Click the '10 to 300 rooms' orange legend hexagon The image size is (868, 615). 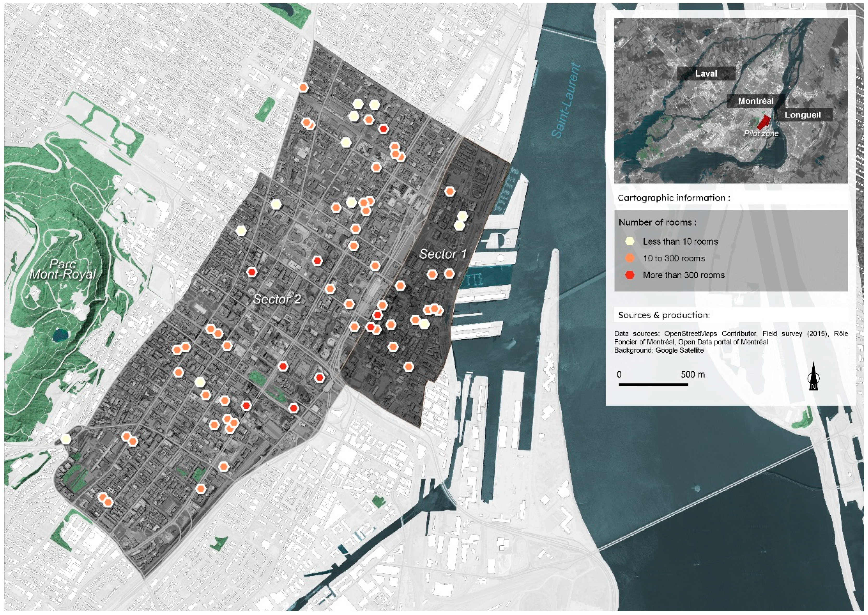pyautogui.click(x=630, y=258)
